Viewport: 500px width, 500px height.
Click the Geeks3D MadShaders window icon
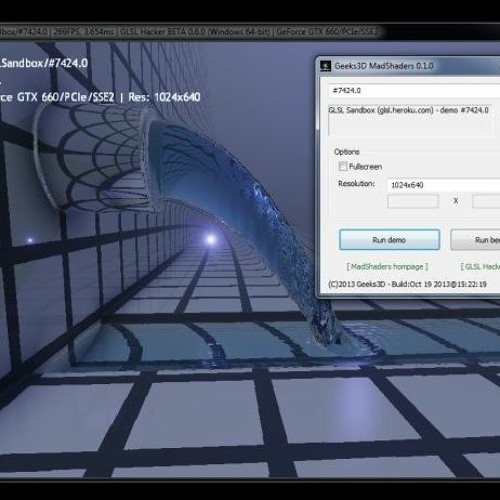tap(325, 66)
